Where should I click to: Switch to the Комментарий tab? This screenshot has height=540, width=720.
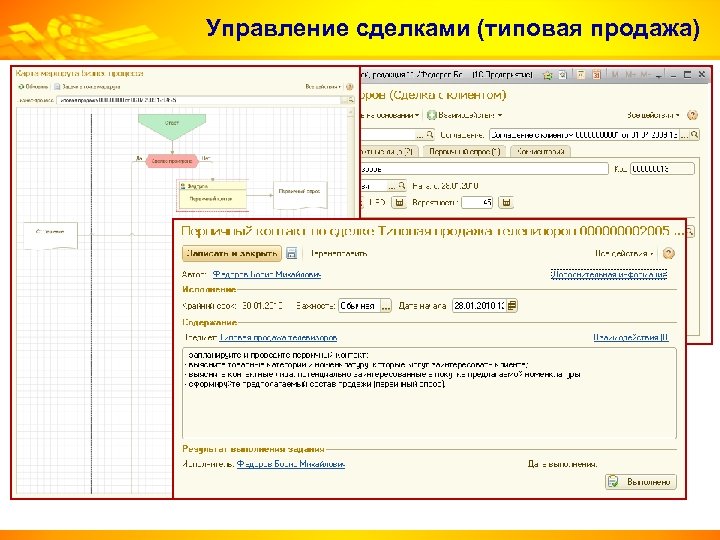pos(540,152)
